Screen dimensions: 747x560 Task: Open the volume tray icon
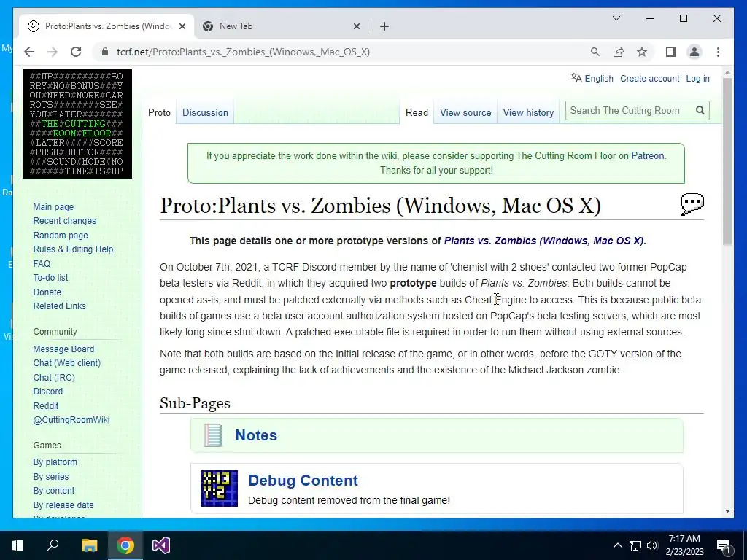pos(652,545)
